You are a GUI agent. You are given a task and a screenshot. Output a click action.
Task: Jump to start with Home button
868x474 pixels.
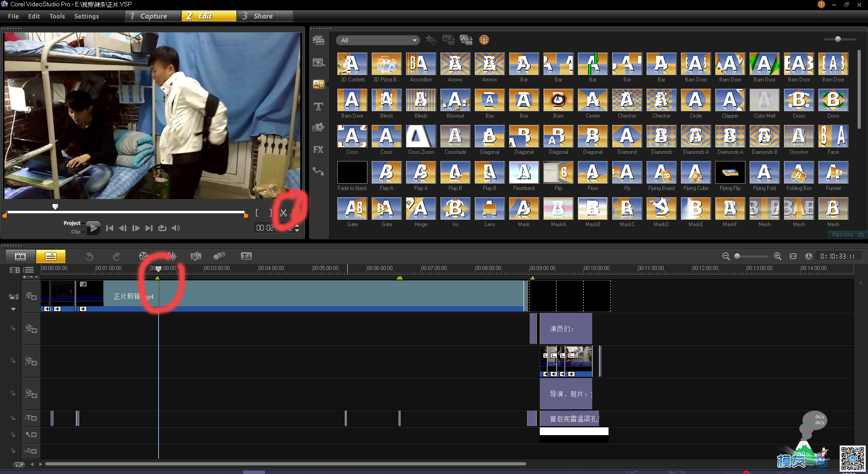[x=109, y=228]
